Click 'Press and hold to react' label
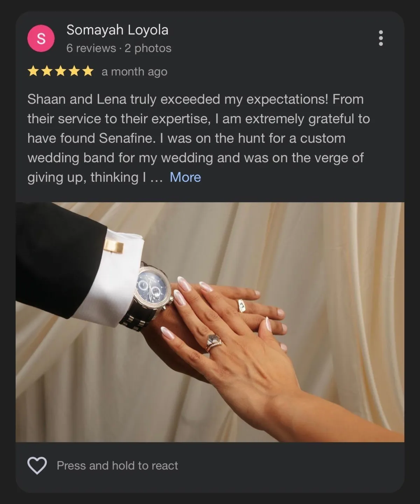Screen dimensions: 420x504 117,466
